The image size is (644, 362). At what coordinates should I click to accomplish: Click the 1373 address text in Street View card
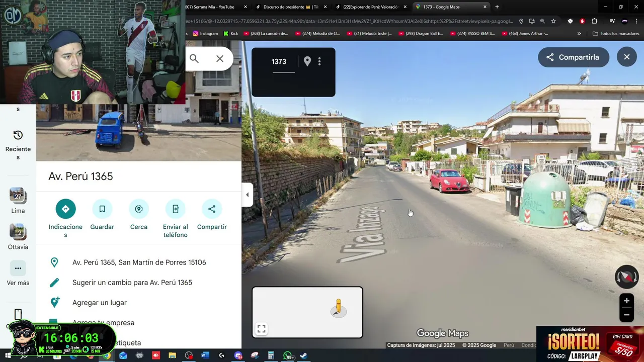(279, 62)
